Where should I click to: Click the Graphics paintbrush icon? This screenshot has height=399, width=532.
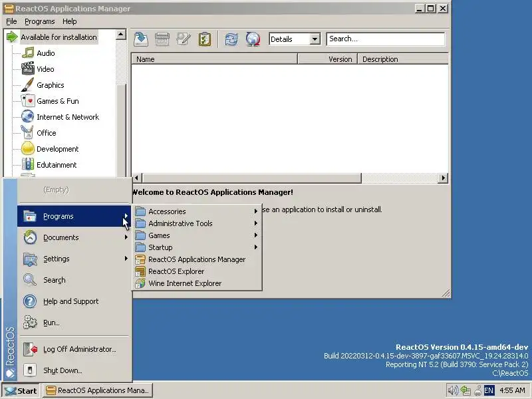[27, 84]
